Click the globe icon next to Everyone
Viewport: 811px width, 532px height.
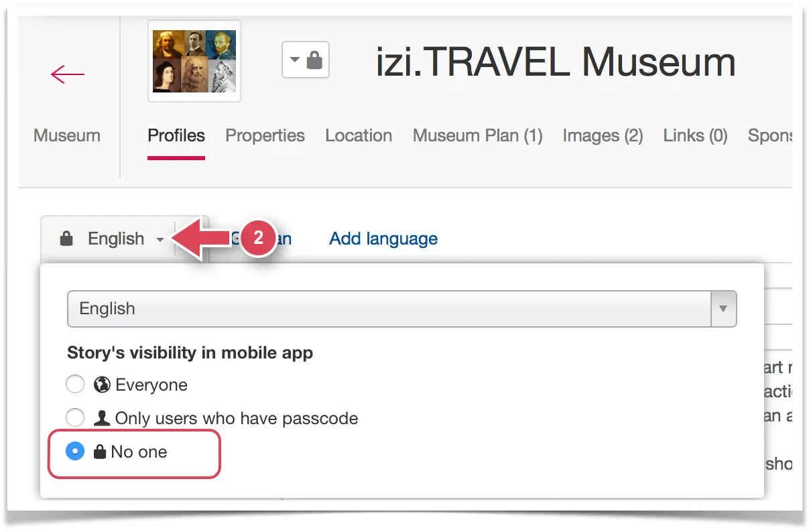pyautogui.click(x=102, y=385)
